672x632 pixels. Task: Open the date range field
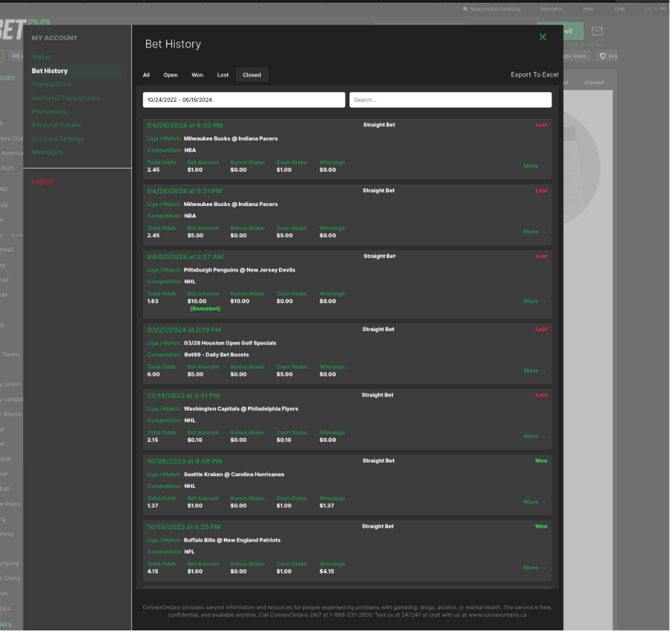[x=245, y=100]
